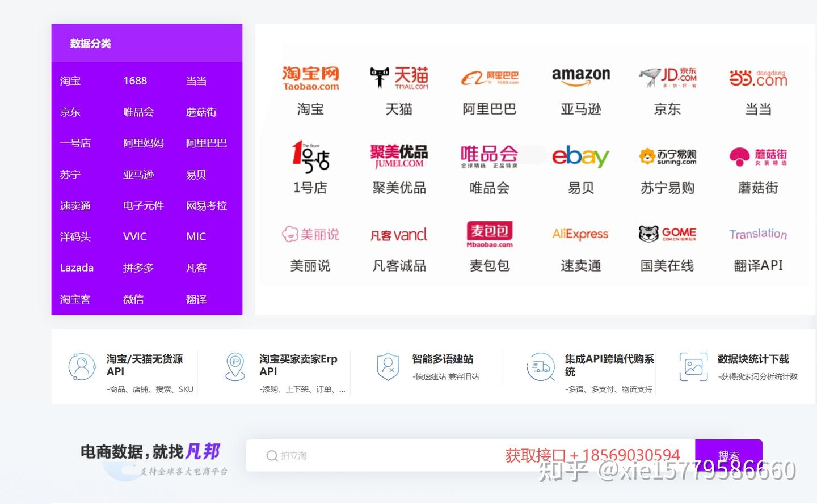Open the Vancl (凡客诚品) logo
This screenshot has height=504, width=817.
click(x=399, y=234)
